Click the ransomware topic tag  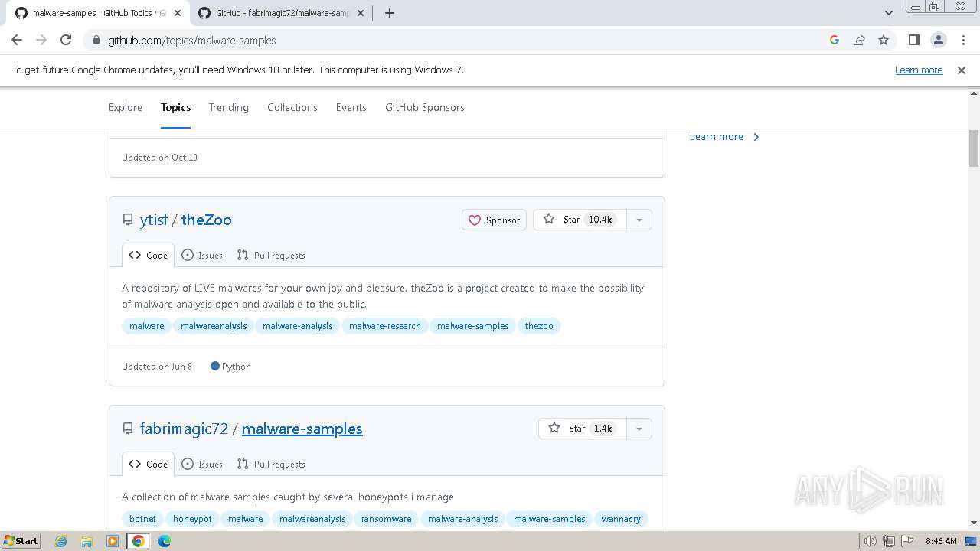click(x=387, y=519)
